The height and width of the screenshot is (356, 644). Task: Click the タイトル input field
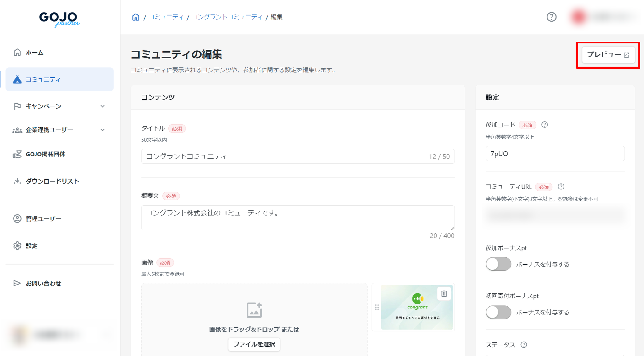point(283,156)
